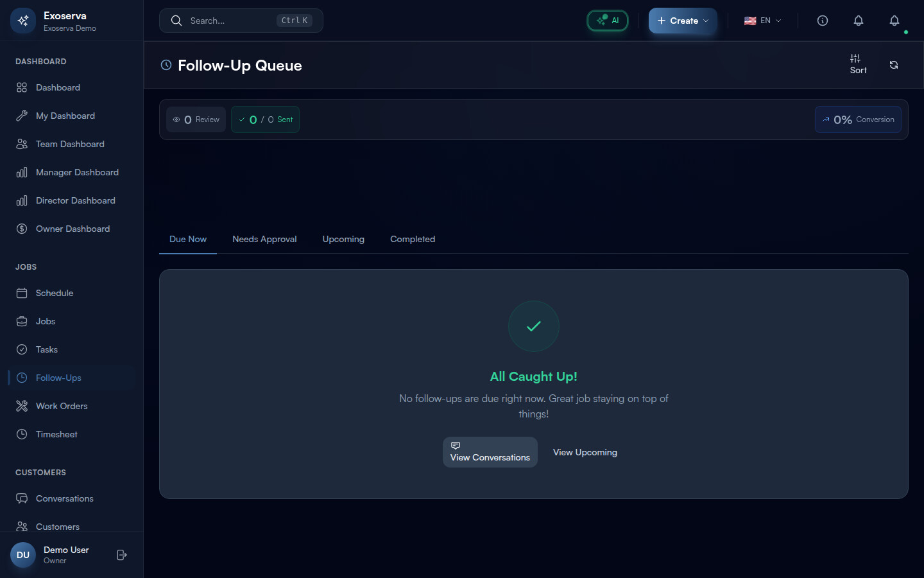Toggle the Sent count filter chip
The width and height of the screenshot is (924, 578).
tap(265, 119)
